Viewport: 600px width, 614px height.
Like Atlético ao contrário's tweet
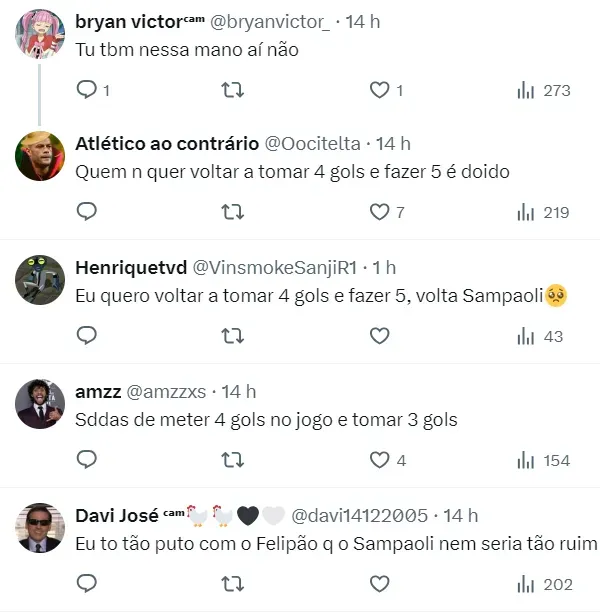(x=379, y=212)
